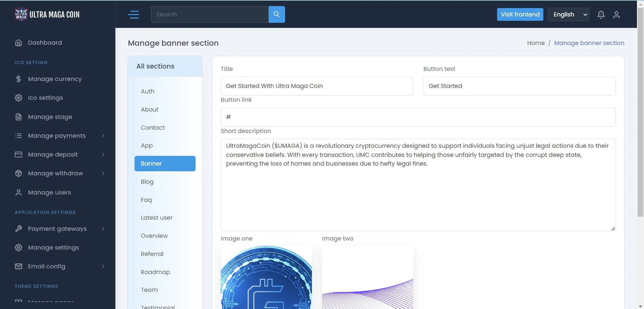The width and height of the screenshot is (644, 309).
Task: Expand the Manage payments submenu
Action: [x=103, y=136]
